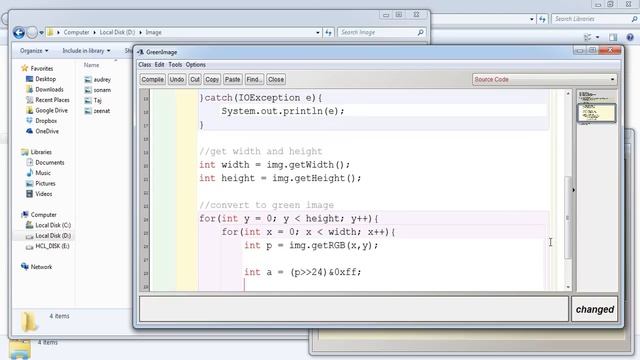
Task: Click the Name column header
Action: (92, 65)
